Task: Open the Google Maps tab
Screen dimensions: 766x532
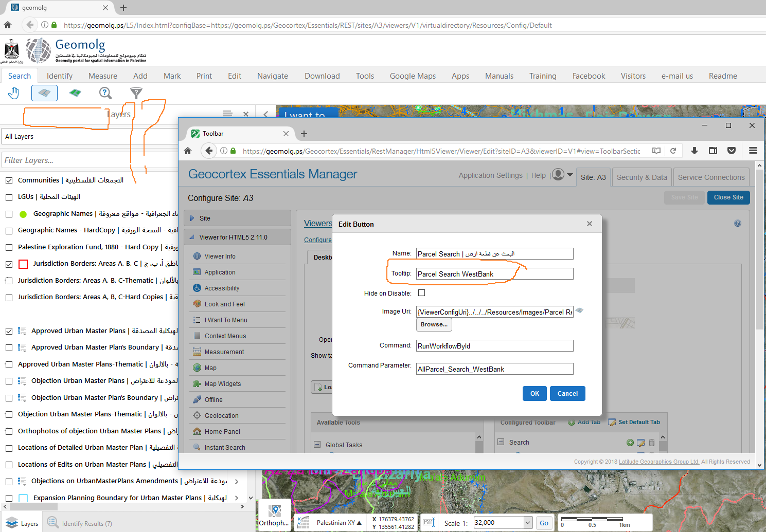Action: tap(413, 76)
